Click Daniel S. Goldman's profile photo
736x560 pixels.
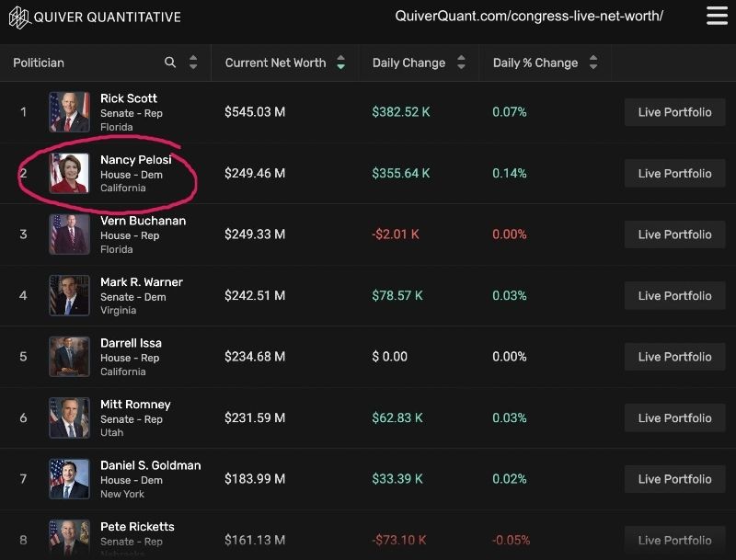pyautogui.click(x=70, y=479)
